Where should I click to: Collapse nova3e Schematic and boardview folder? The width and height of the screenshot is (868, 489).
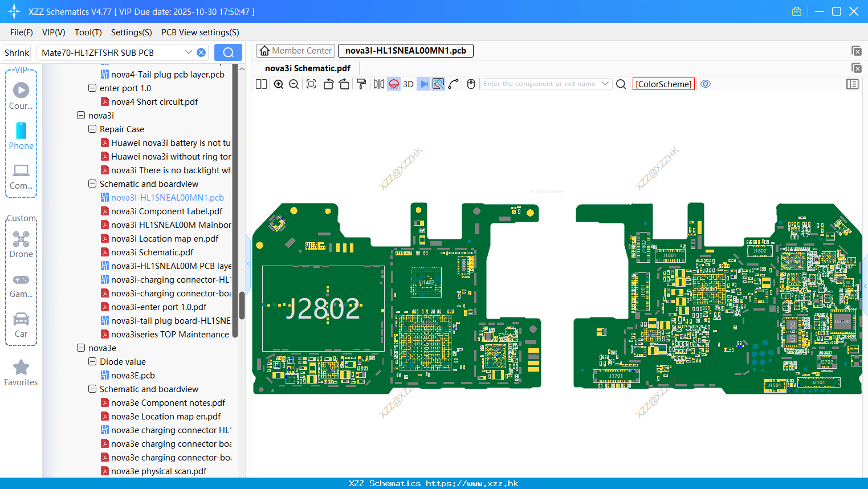[92, 389]
